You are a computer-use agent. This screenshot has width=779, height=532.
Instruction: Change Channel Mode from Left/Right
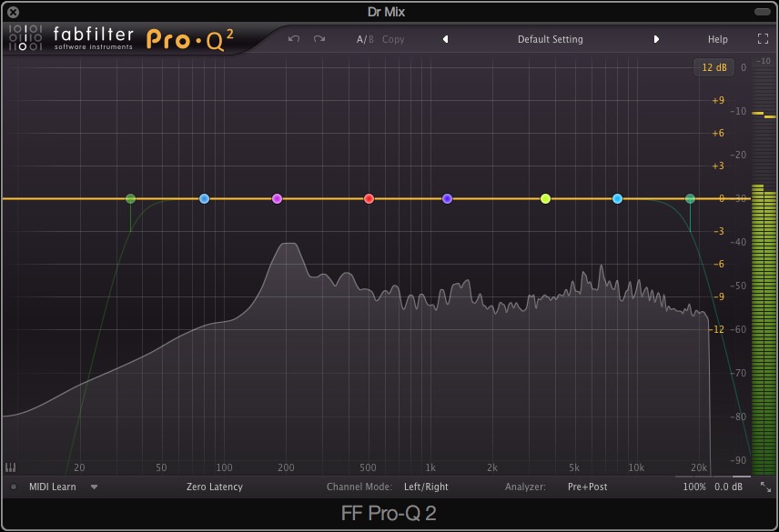tap(426, 487)
